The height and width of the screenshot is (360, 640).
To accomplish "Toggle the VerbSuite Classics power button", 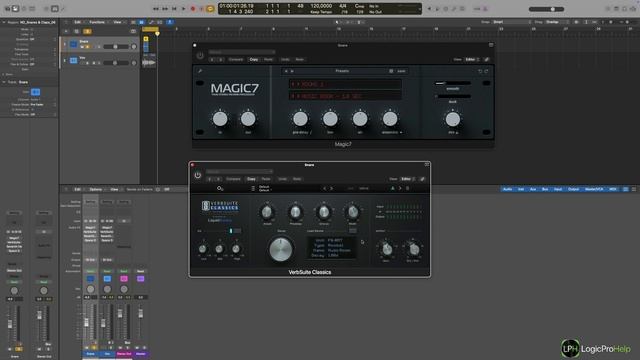I will pyautogui.click(x=198, y=175).
